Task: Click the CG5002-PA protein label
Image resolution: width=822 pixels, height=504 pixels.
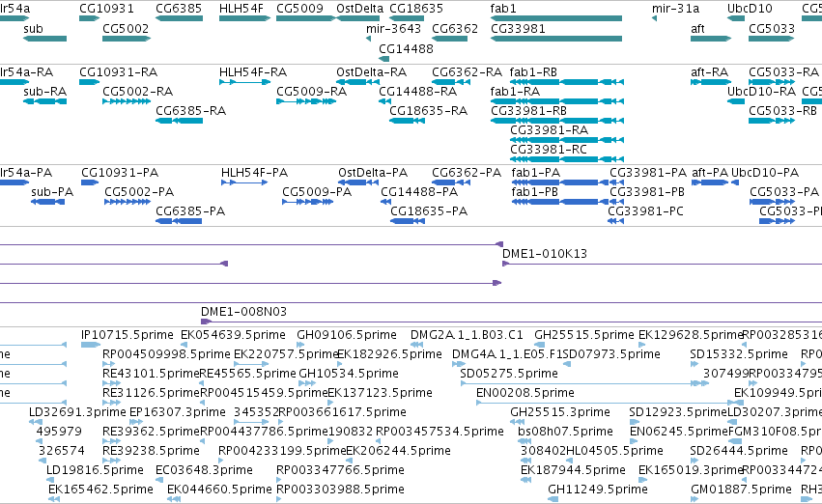Action: point(139,192)
